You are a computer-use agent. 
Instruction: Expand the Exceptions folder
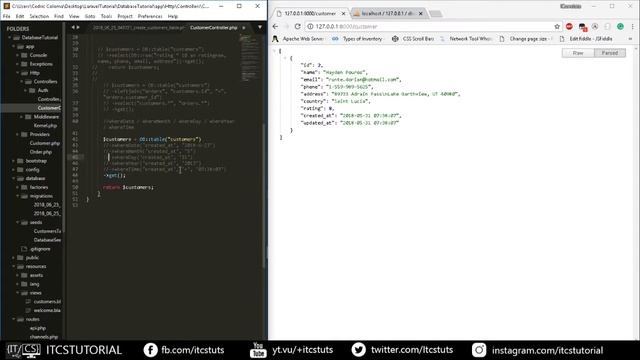click(18, 64)
